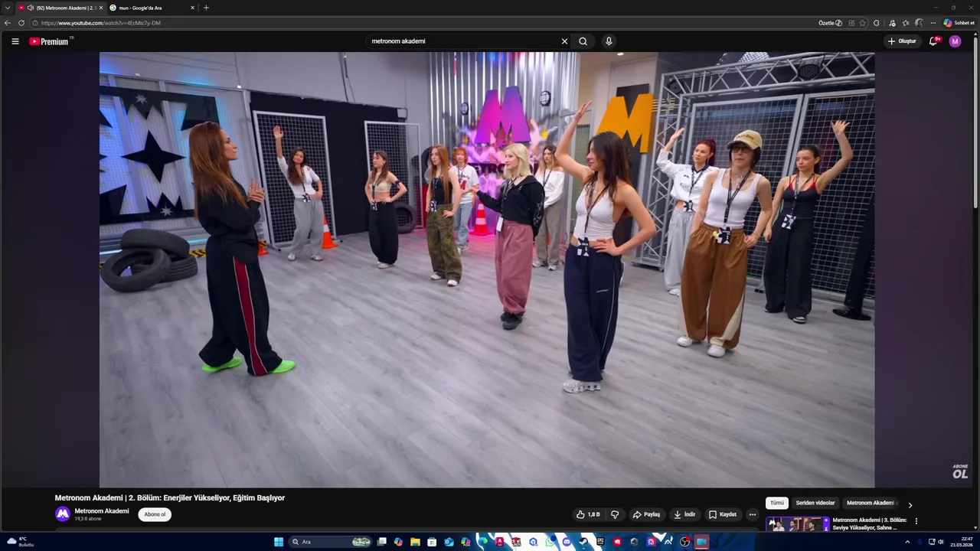Switch to the mun - Google'da Ara tab
Image resolution: width=980 pixels, height=551 pixels.
click(152, 8)
